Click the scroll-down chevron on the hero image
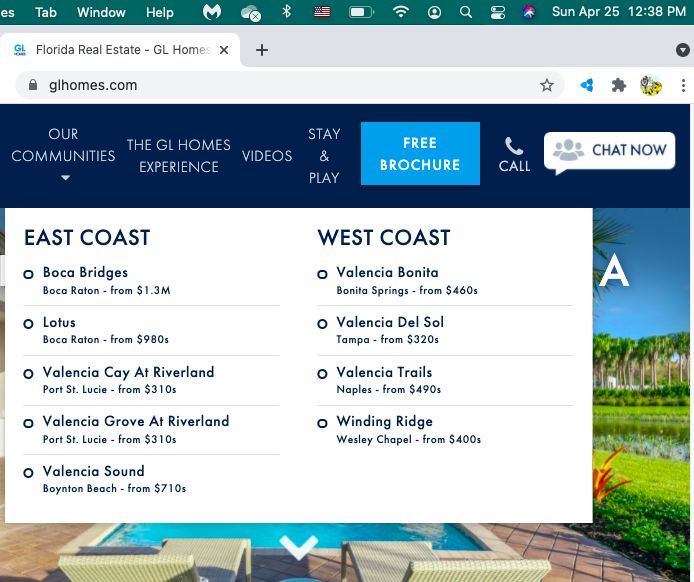 click(x=298, y=547)
